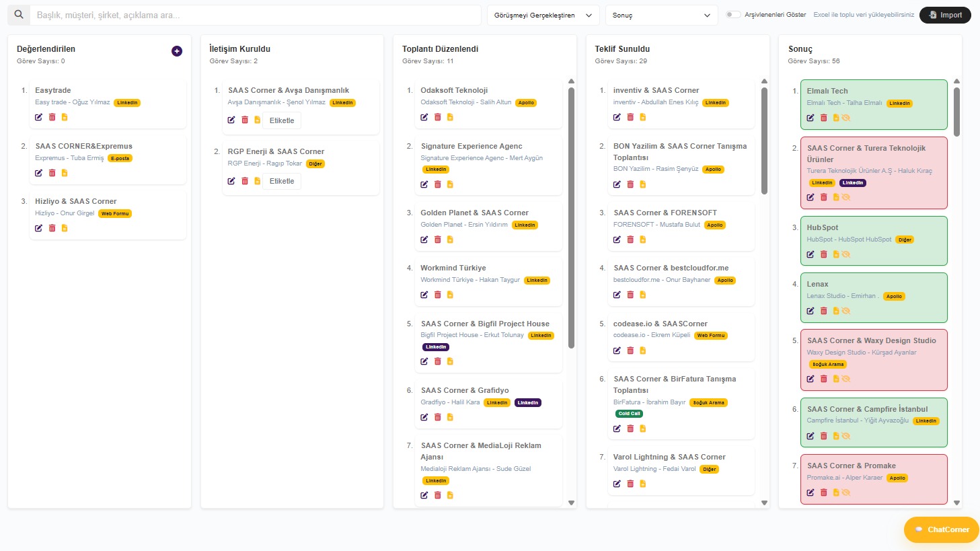Viewport: 980px width, 551px height.
Task: Click Cold Call tag on BirFatura card
Action: pyautogui.click(x=629, y=414)
